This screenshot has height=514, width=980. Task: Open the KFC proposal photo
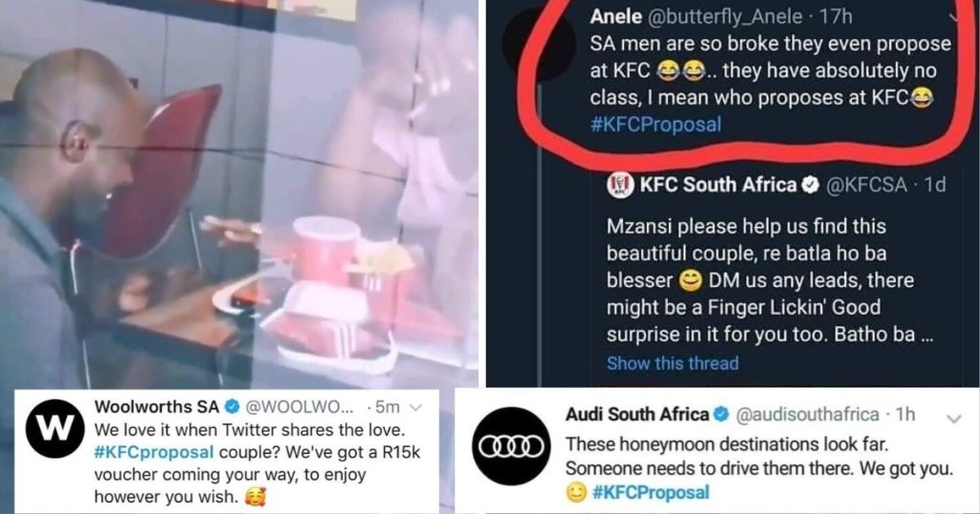(x=239, y=191)
